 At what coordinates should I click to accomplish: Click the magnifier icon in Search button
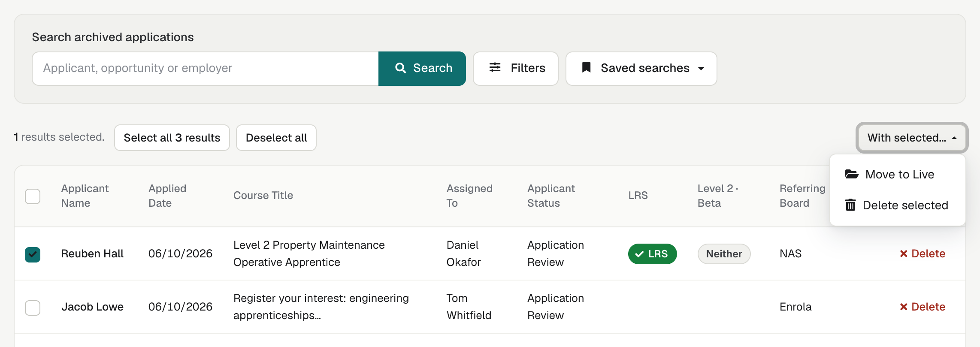point(400,68)
